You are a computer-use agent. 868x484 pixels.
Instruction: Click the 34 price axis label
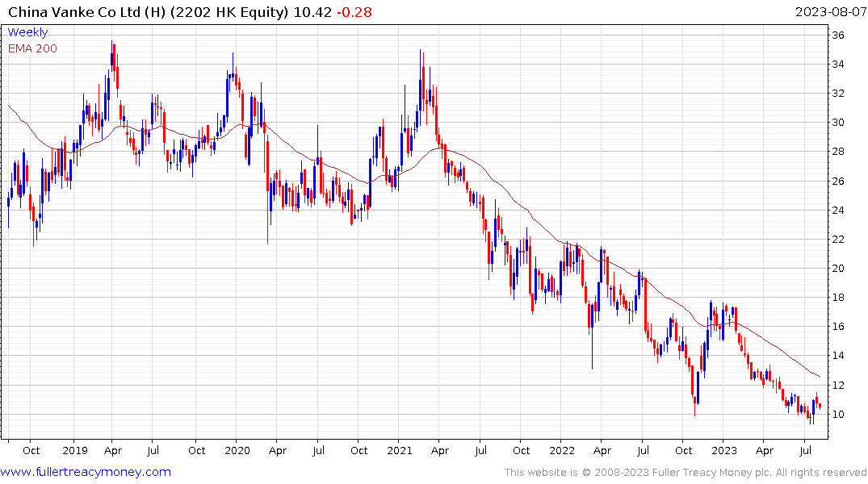pos(838,65)
